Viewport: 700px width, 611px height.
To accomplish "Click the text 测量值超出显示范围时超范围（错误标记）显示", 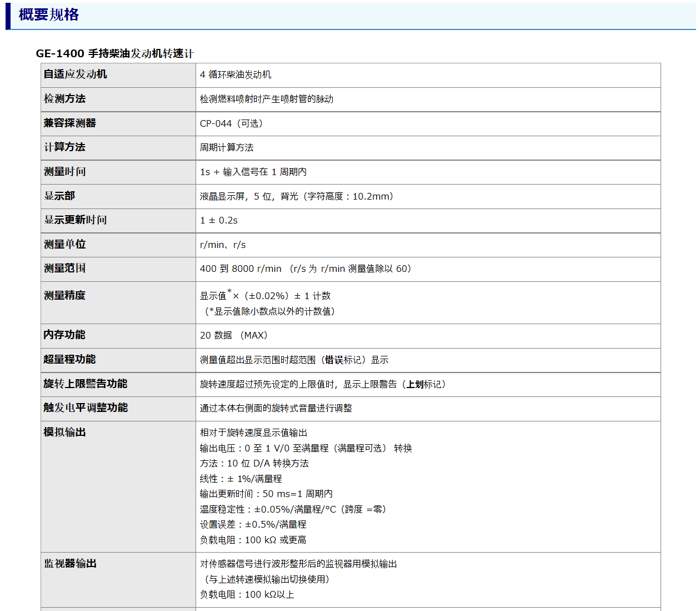I will click(x=294, y=360).
